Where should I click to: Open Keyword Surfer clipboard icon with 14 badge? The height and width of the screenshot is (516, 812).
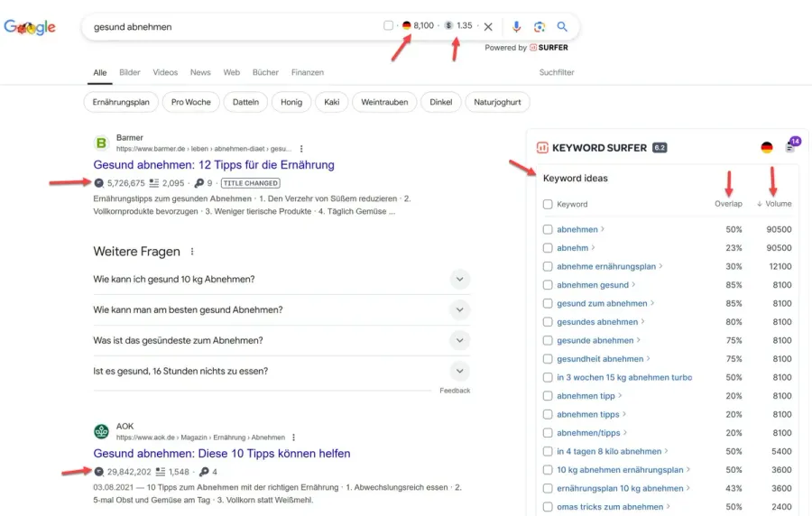(791, 146)
